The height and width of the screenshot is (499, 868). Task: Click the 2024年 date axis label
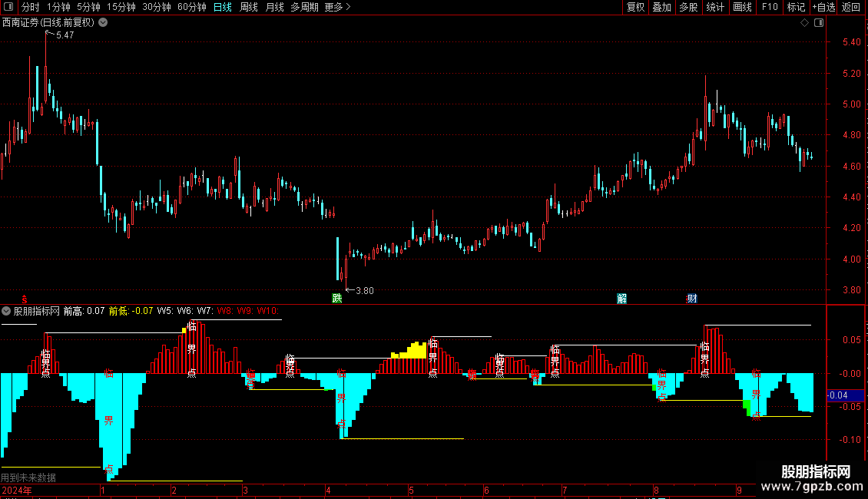point(17,490)
